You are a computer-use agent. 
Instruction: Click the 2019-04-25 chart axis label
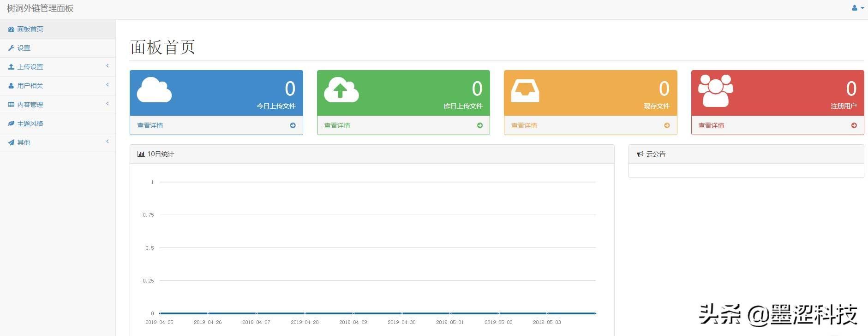(159, 322)
